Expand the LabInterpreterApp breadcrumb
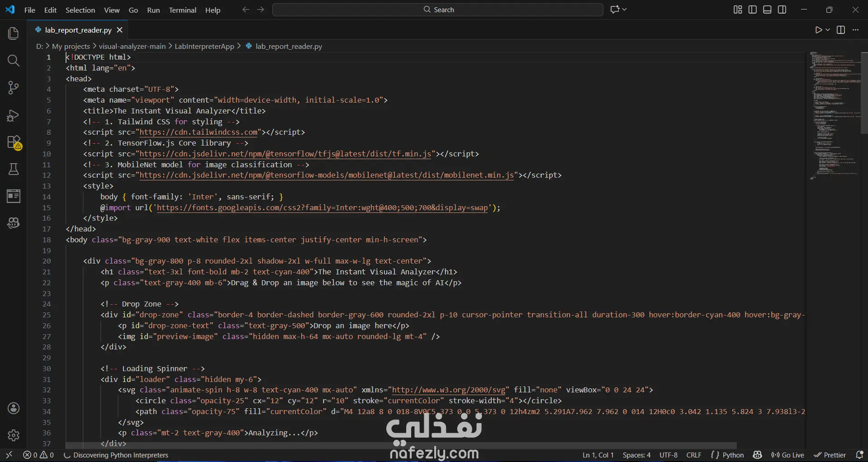Viewport: 868px width, 462px height. pos(204,46)
